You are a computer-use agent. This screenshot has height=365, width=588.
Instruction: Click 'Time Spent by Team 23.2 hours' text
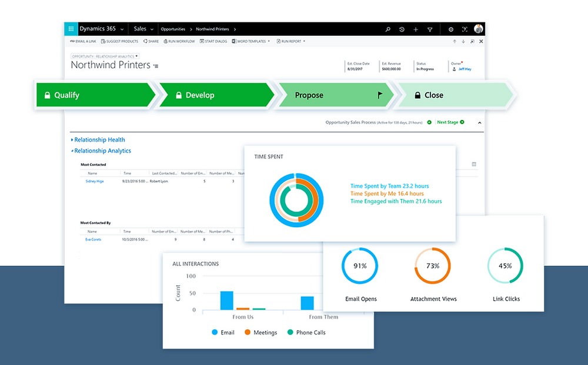point(390,186)
